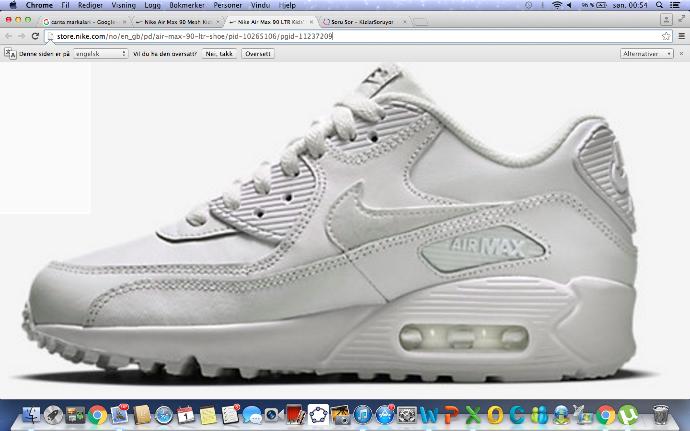Viewport: 690px width, 431px height.
Task: Open the language dropdown showing engelsk
Action: click(101, 54)
